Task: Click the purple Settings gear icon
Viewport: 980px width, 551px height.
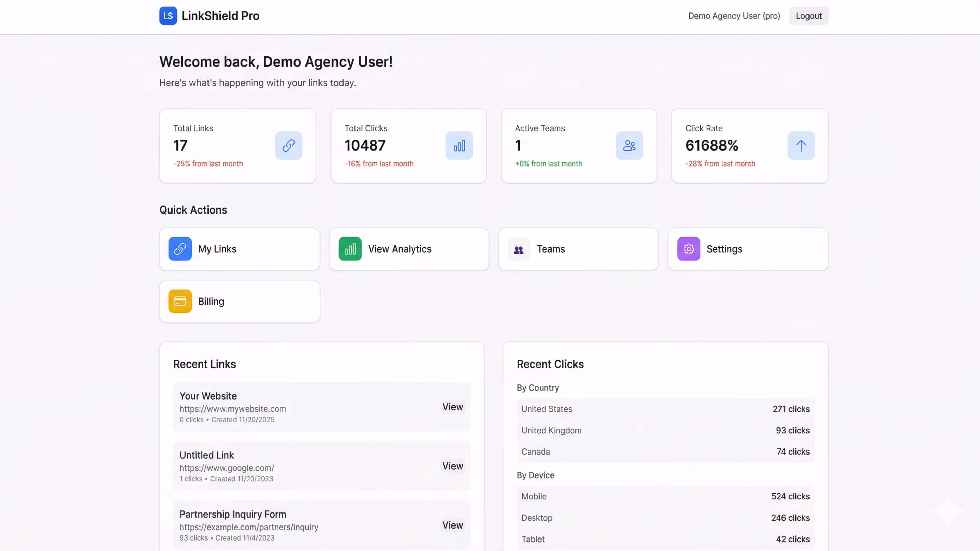Action: pyautogui.click(x=688, y=249)
